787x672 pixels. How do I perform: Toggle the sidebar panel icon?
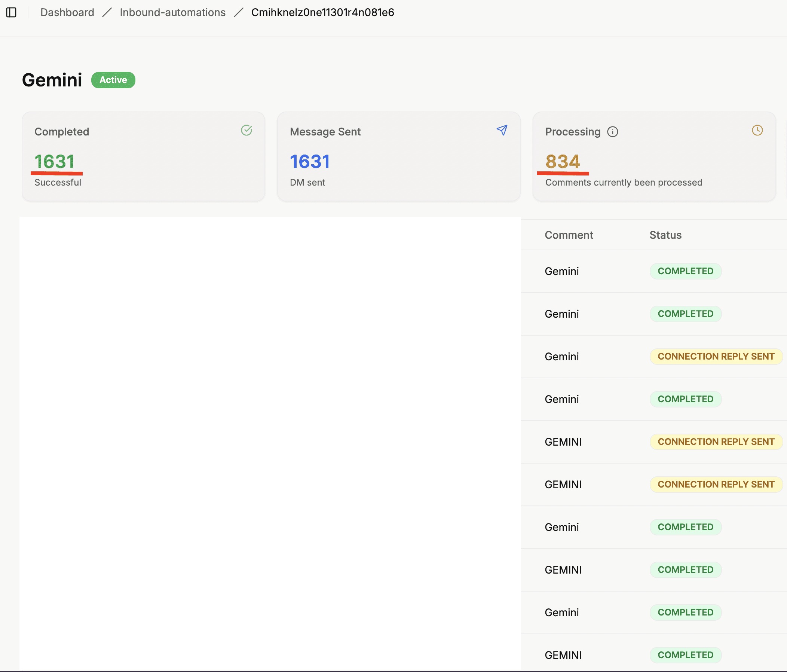[x=11, y=13]
